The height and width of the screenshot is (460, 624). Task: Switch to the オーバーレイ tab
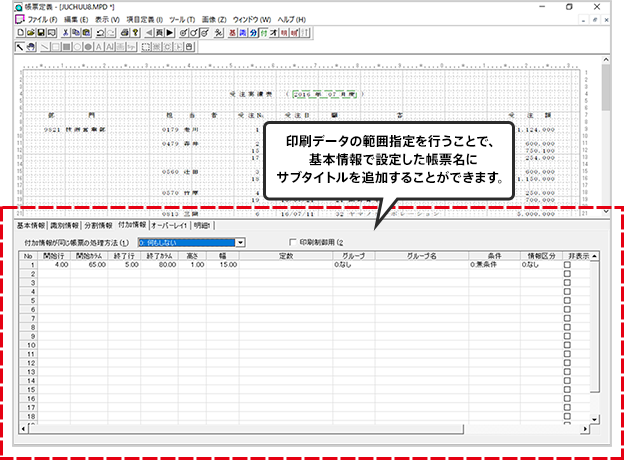coord(170,225)
